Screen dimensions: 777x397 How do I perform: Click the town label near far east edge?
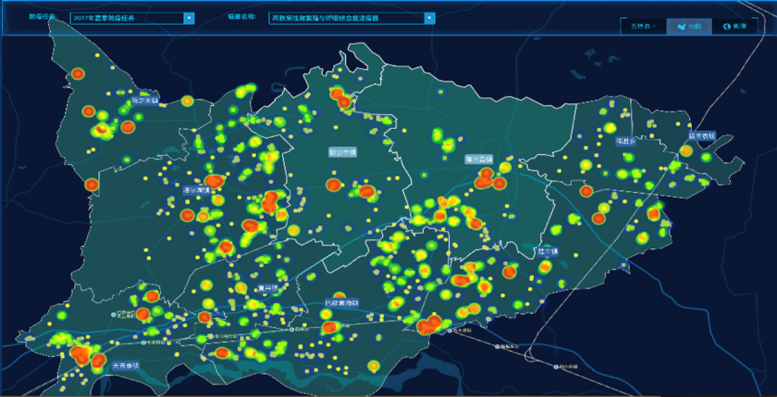point(701,135)
